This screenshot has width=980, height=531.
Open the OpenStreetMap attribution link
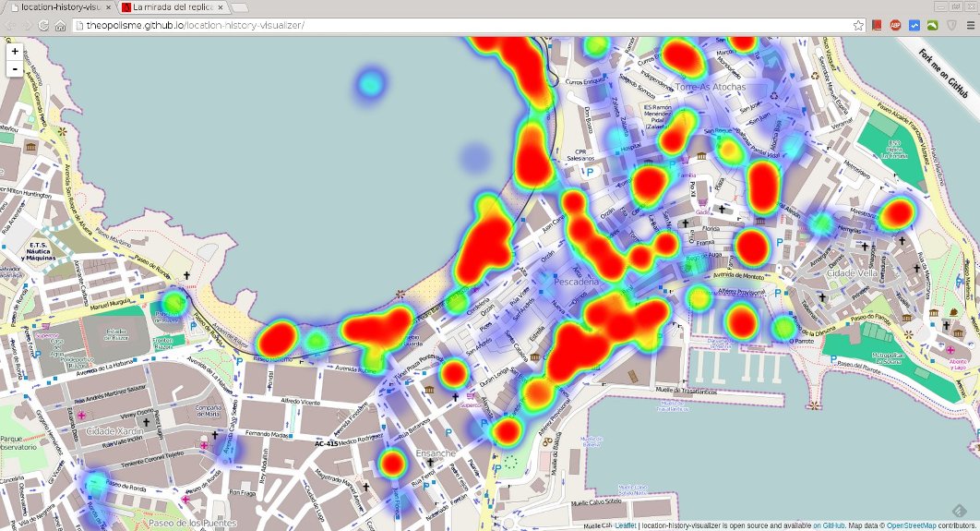(x=911, y=525)
